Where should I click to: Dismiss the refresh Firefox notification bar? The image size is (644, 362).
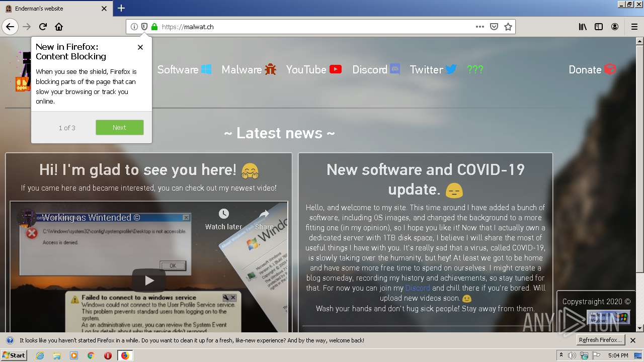coord(633,340)
